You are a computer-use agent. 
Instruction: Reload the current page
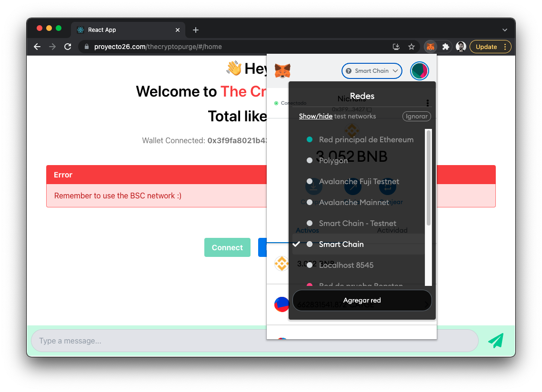[68, 47]
